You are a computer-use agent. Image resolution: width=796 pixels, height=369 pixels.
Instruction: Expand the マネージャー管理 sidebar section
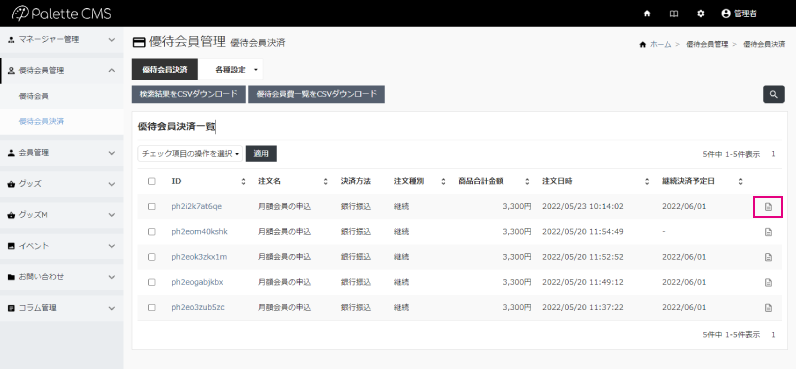tap(61, 40)
